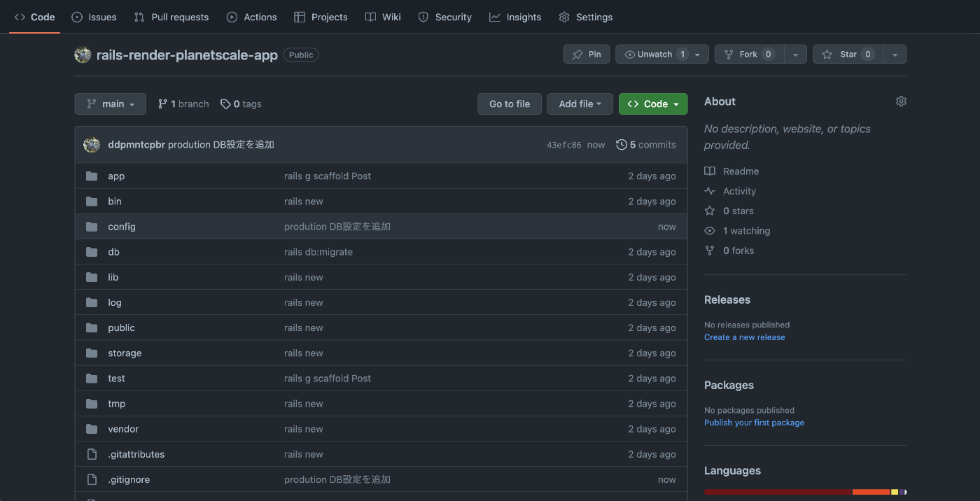Click the vendor folder icon

pyautogui.click(x=92, y=429)
